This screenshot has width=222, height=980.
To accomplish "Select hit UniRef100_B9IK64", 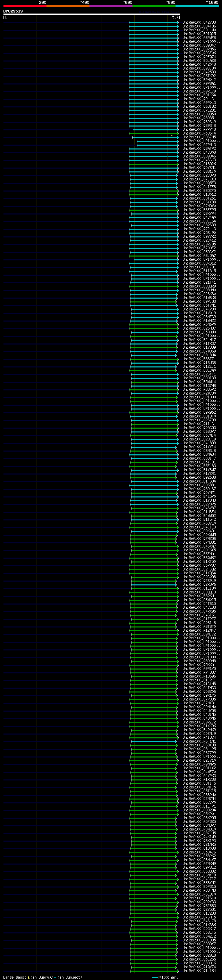I will 199,95.
